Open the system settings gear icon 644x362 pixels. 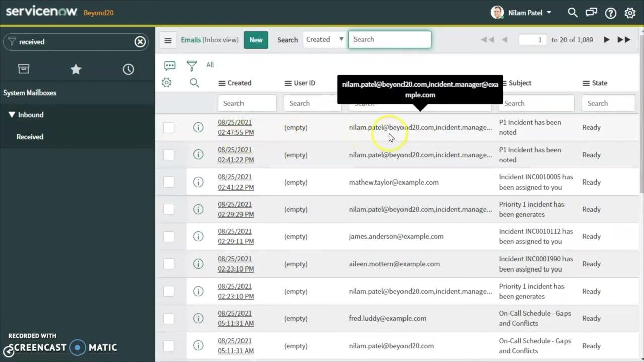pos(630,13)
